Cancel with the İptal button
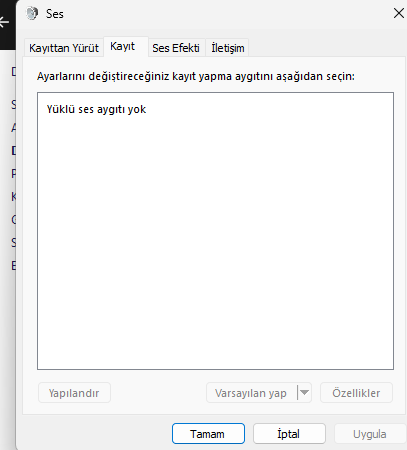The image size is (407, 450). [289, 434]
